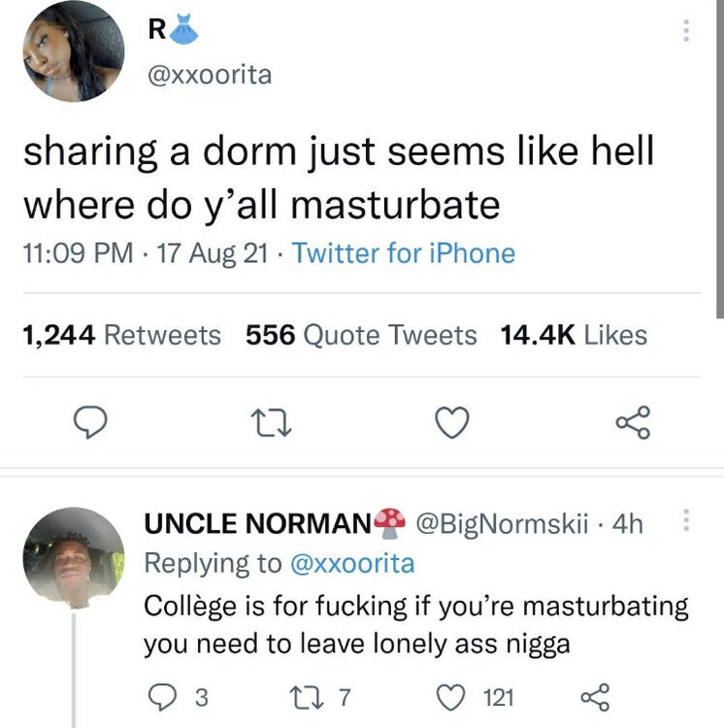Screen dimensions: 724x728
Task: View the 1,244 Retweets list
Action: [121, 335]
